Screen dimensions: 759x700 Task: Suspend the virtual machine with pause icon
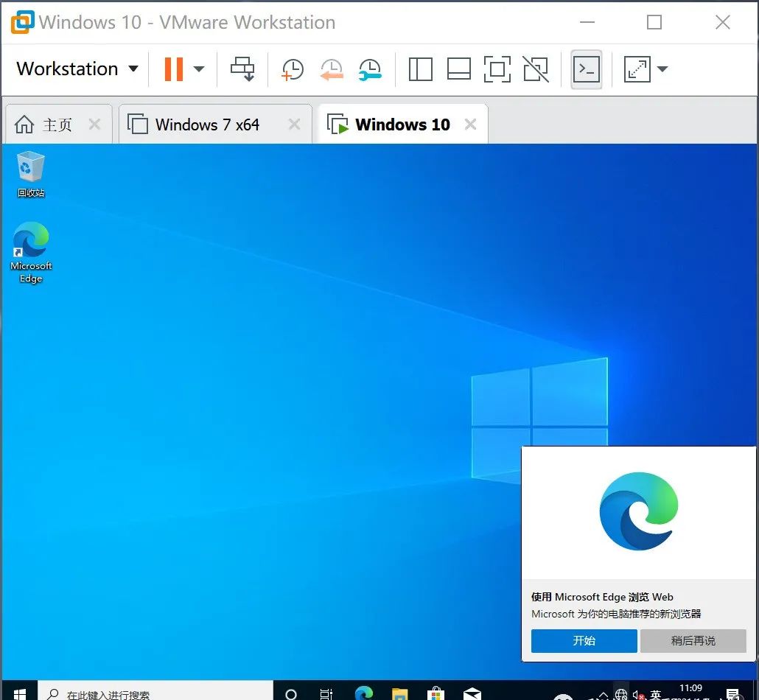pos(172,69)
